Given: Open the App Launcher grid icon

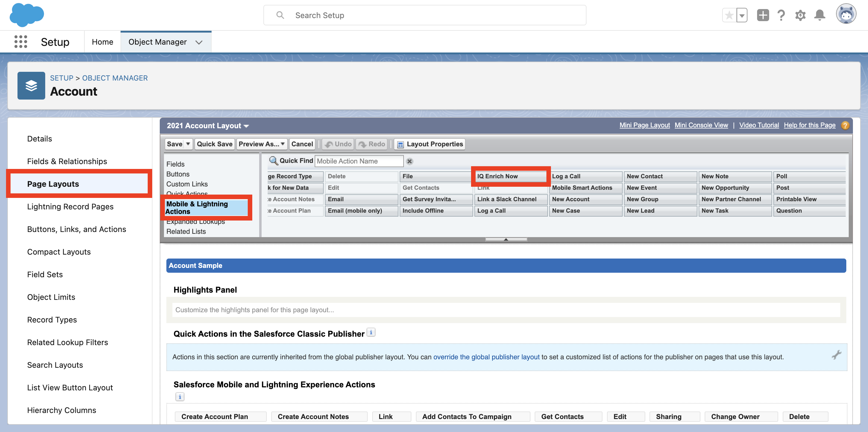Looking at the screenshot, I should [20, 42].
